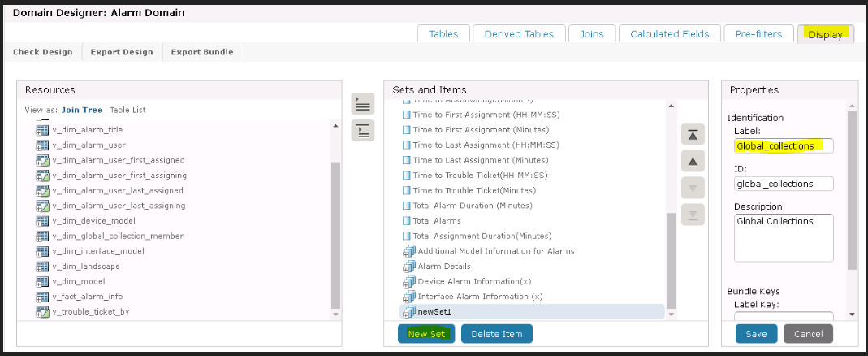Expand Device Alarm Information(x) set
This screenshot has width=868, height=356.
pyautogui.click(x=408, y=282)
